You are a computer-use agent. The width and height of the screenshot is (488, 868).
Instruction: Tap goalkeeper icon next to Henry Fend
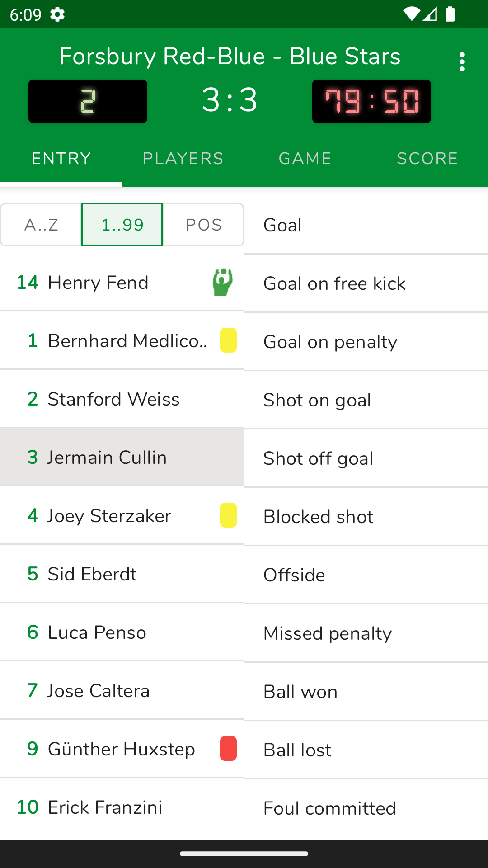point(223,283)
